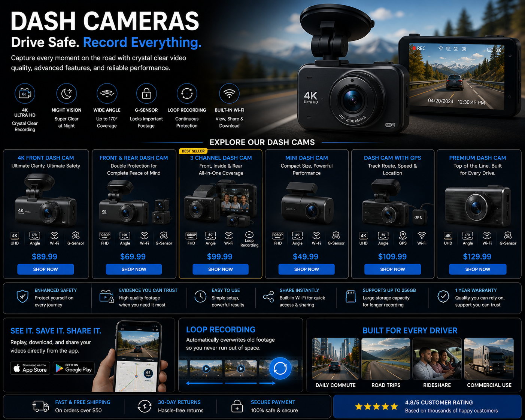The image size is (525, 420).
Task: Click the Built For Every Driver heading
Action: (410, 331)
